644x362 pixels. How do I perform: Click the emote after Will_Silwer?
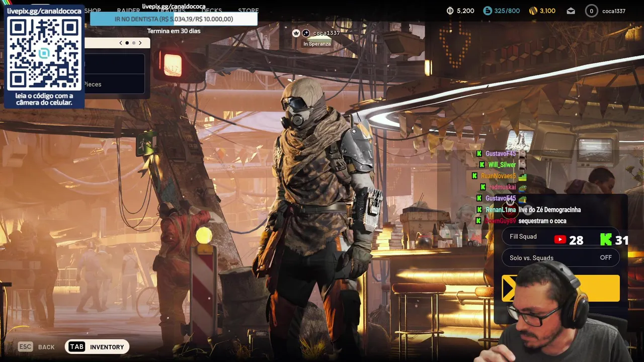click(522, 164)
